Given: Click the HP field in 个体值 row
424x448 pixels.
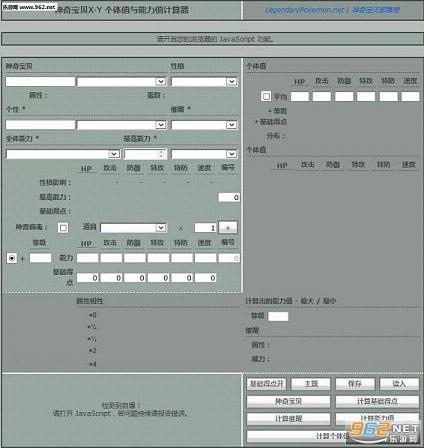Looking at the screenshot, I should pos(300,96).
